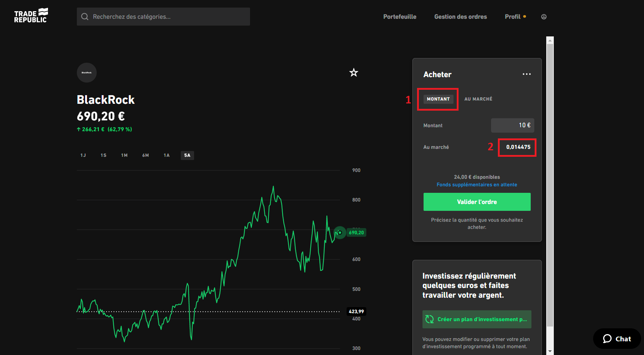Click the scrollbar down arrow
The width and height of the screenshot is (644, 355).
(x=550, y=351)
